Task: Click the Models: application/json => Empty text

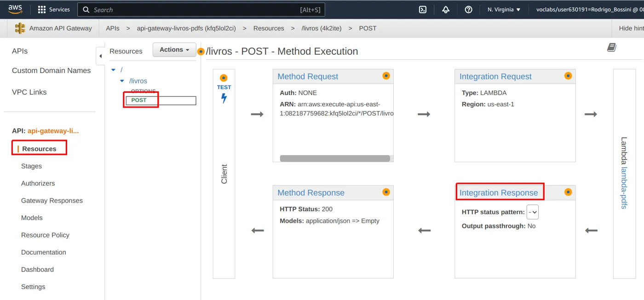Action: click(x=329, y=221)
